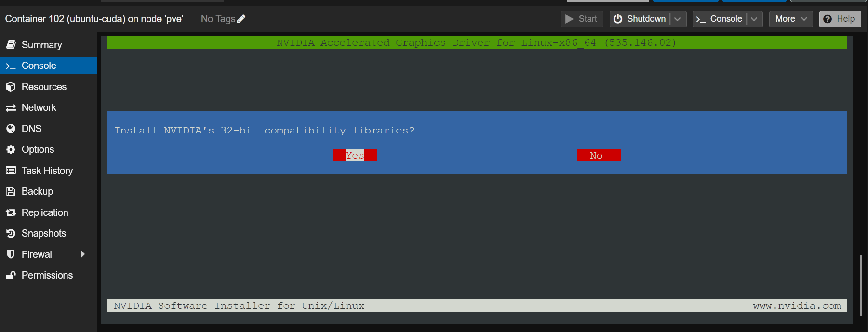Screen dimensions: 868x332
Task: Click the Task History list icon
Action: 11,170
